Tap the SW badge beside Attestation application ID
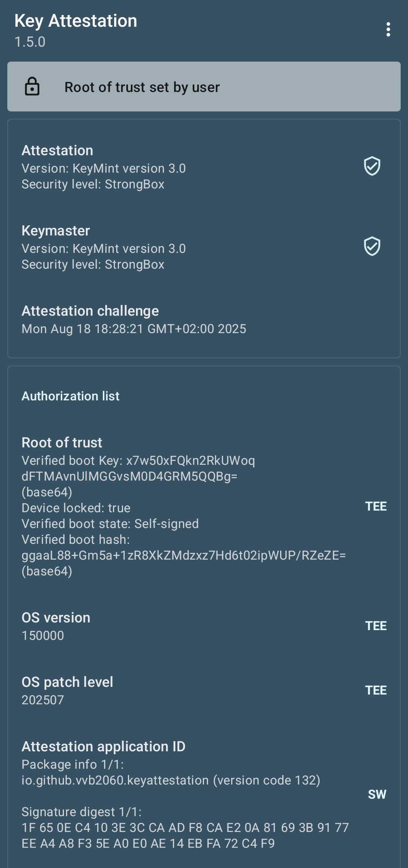The image size is (408, 868). click(377, 795)
